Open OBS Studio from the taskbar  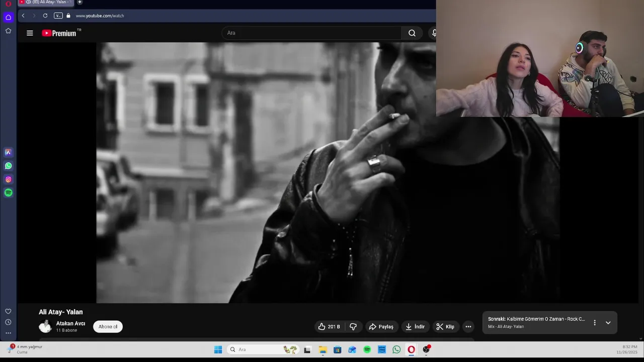pyautogui.click(x=426, y=349)
